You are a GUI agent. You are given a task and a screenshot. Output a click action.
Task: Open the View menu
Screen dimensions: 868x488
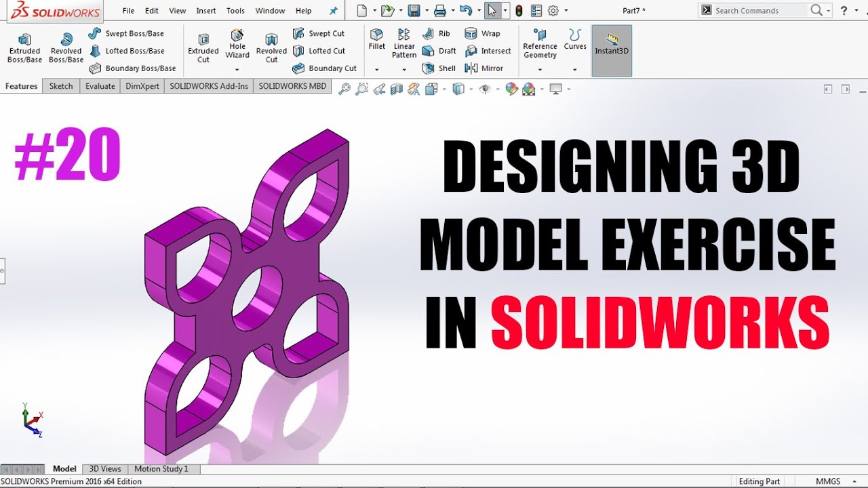pos(178,11)
